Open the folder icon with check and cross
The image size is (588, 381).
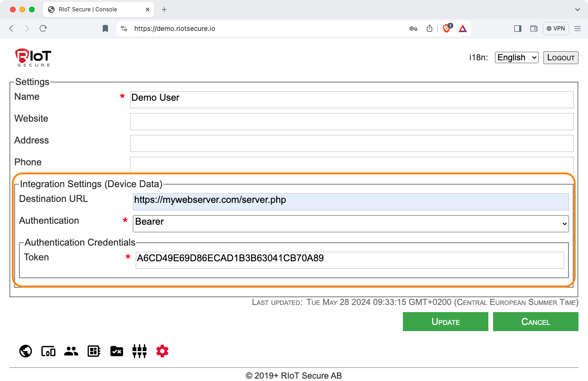click(x=117, y=351)
